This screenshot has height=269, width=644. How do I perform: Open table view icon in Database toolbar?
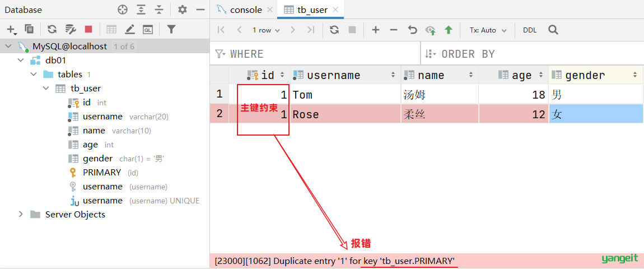point(111,29)
